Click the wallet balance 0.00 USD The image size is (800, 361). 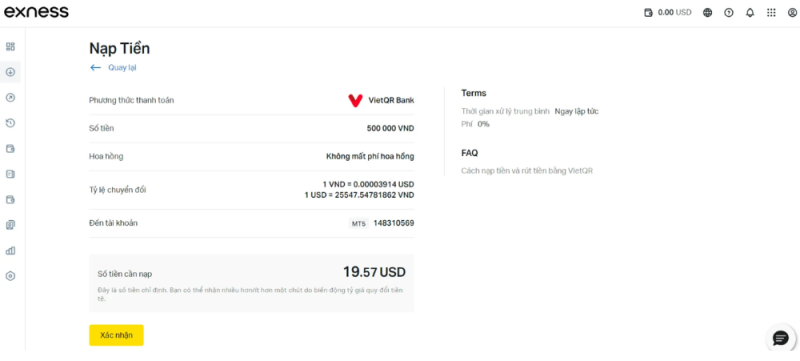pyautogui.click(x=668, y=13)
